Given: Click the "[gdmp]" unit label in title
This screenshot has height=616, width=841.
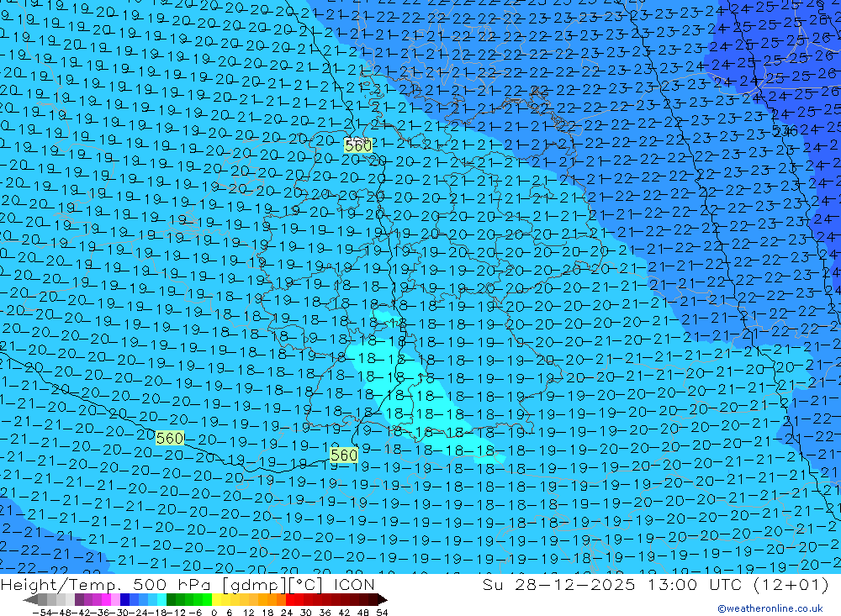Looking at the screenshot, I should click(254, 586).
